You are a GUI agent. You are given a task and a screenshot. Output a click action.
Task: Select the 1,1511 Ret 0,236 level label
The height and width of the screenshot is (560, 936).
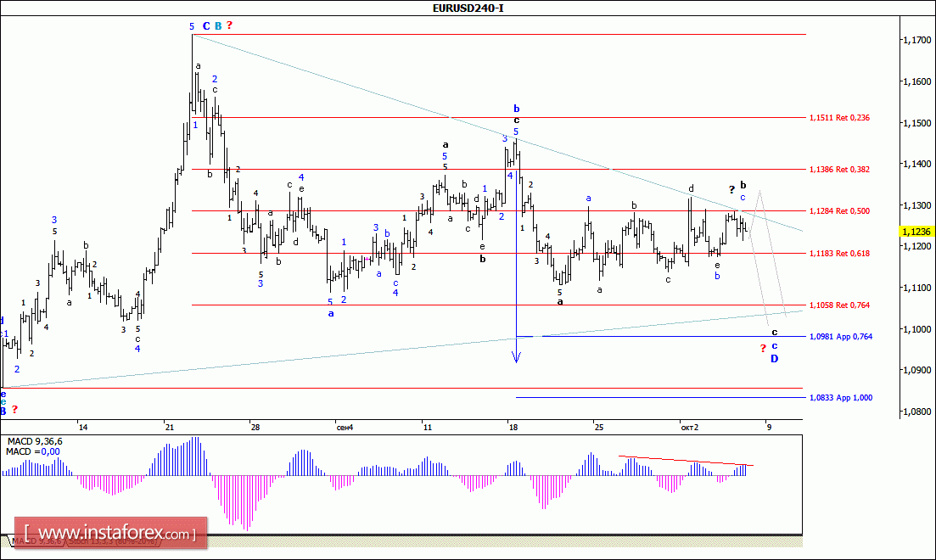(x=839, y=118)
